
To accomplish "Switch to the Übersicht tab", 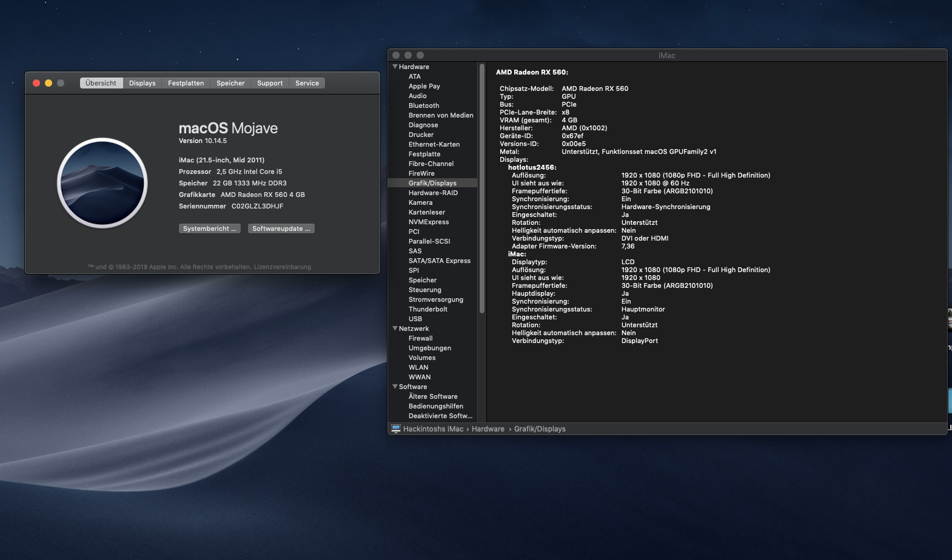I will pos(101,83).
